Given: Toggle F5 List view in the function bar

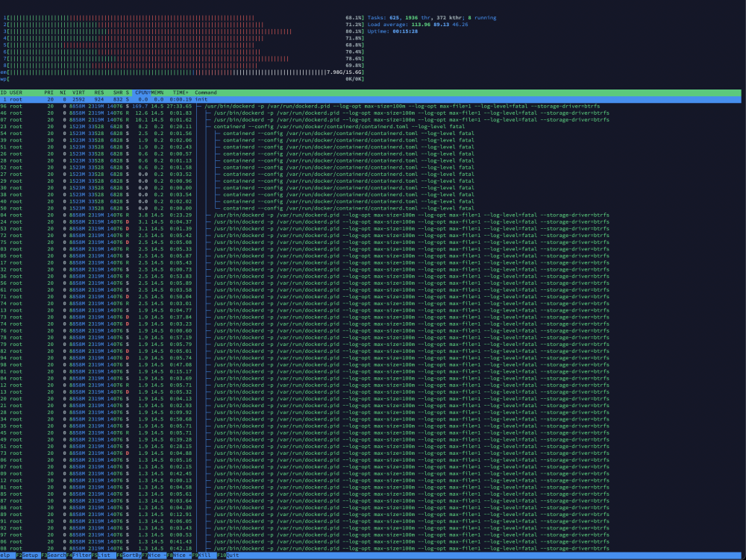Looking at the screenshot, I should tap(104, 556).
